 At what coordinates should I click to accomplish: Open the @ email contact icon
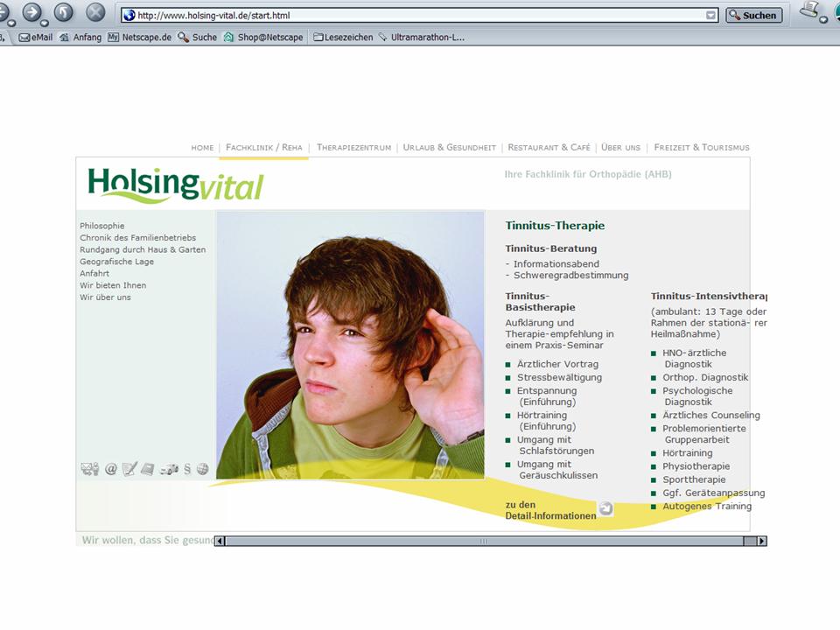point(111,469)
